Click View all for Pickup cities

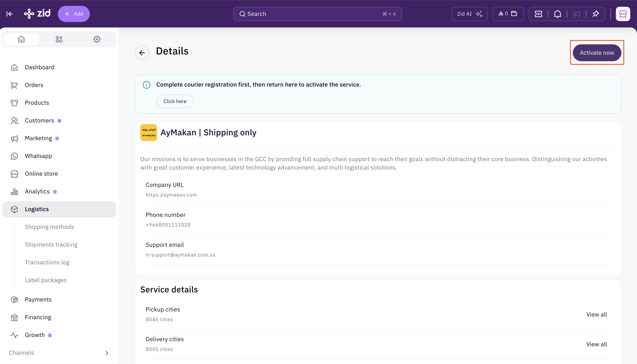[x=596, y=315]
